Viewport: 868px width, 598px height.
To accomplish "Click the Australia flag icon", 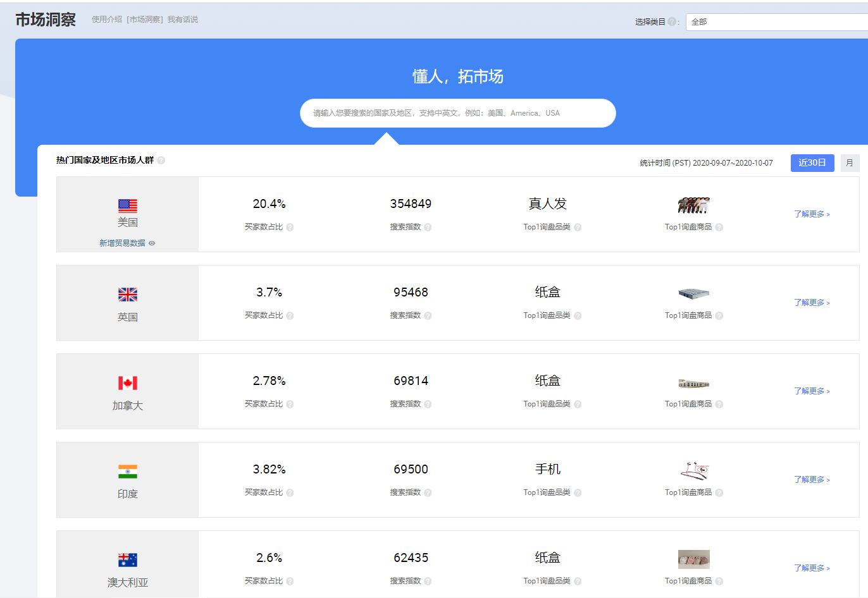I will 127,558.
